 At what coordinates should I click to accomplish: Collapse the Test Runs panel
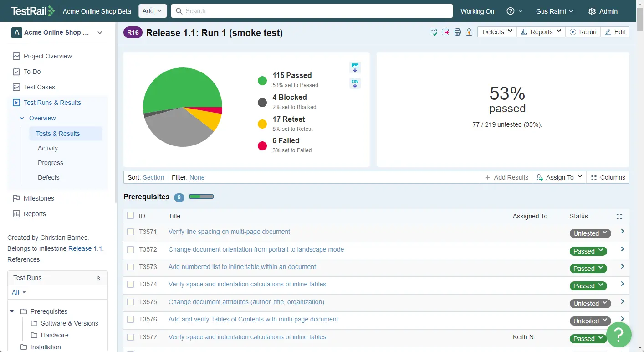(x=98, y=278)
